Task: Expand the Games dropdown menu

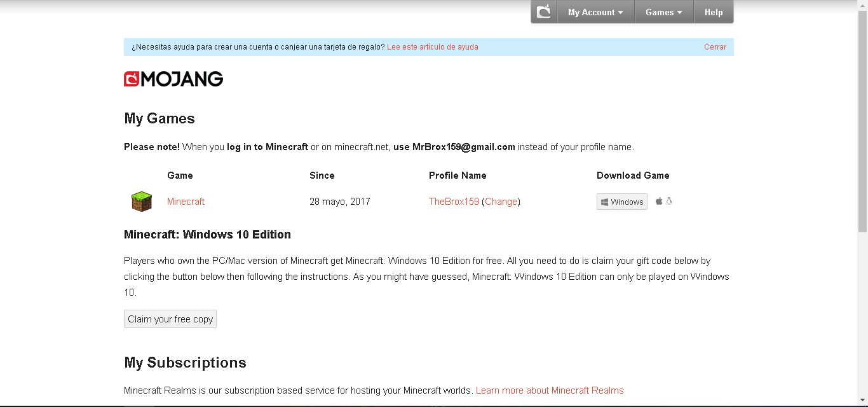Action: tap(664, 12)
